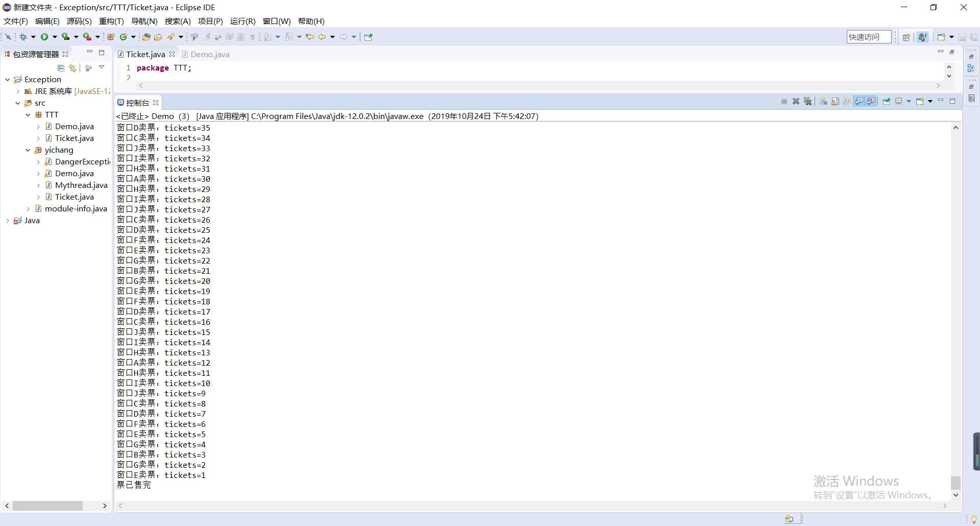This screenshot has height=526, width=980.
Task: Collapse the TTT package node
Action: click(28, 115)
